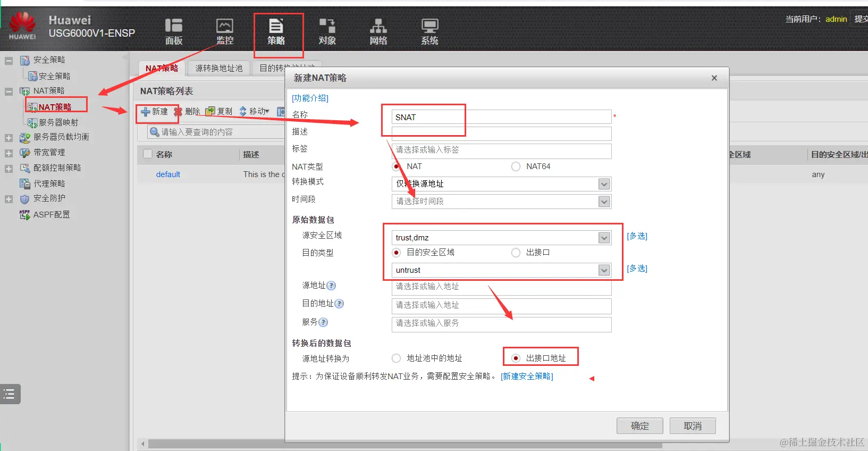
Task: Click the 移动 arrows icon
Action: [x=243, y=111]
